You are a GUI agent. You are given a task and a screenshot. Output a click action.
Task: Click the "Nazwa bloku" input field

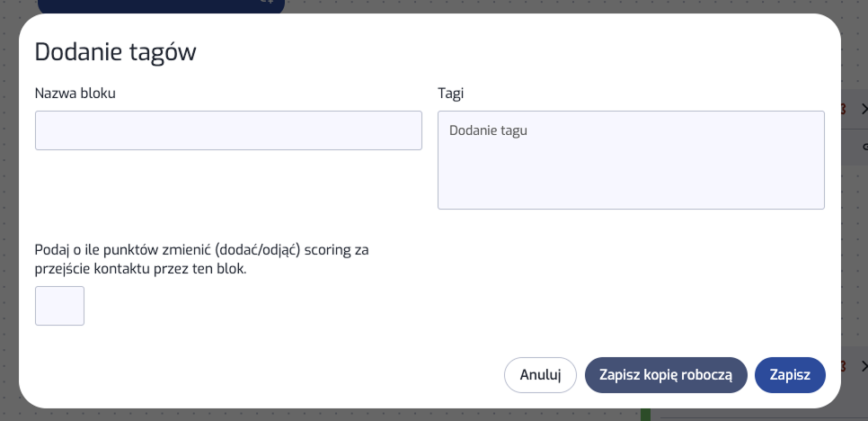coord(228,130)
